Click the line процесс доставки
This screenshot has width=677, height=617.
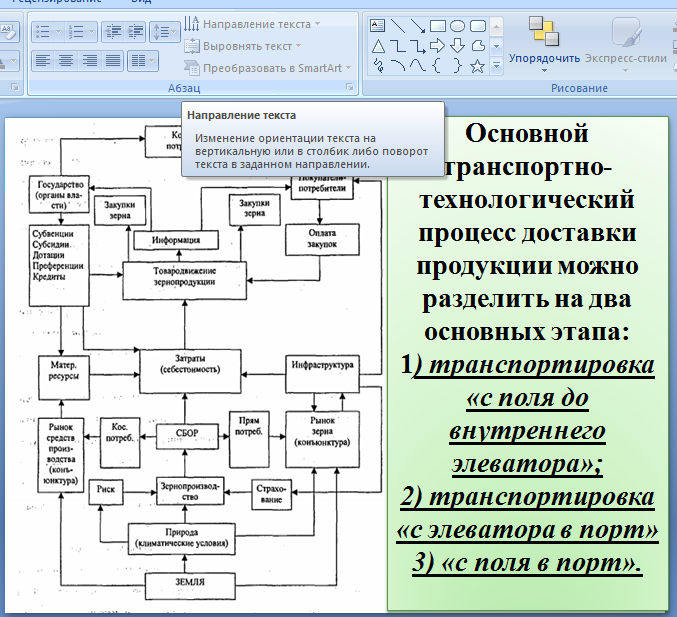pyautogui.click(x=527, y=233)
